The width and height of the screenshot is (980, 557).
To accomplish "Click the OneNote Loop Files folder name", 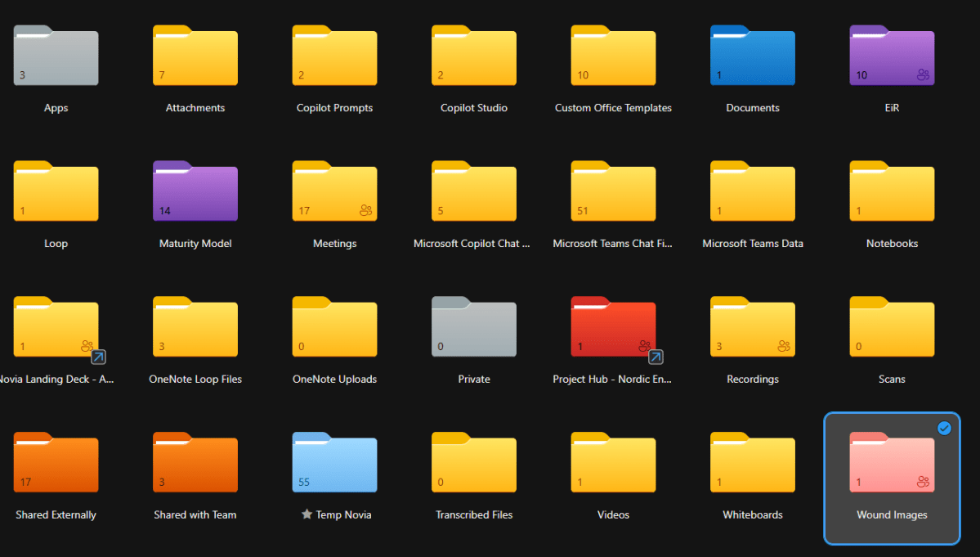I will pyautogui.click(x=195, y=379).
